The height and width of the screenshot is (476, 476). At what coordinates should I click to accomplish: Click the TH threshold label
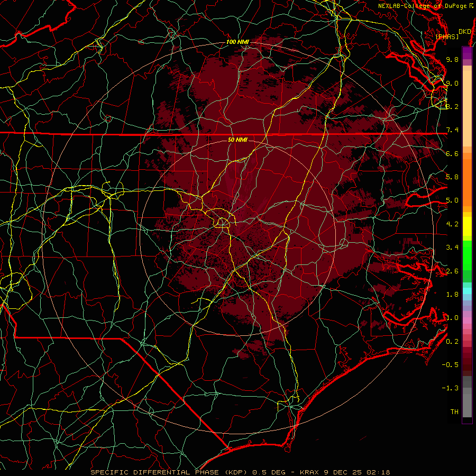click(454, 412)
